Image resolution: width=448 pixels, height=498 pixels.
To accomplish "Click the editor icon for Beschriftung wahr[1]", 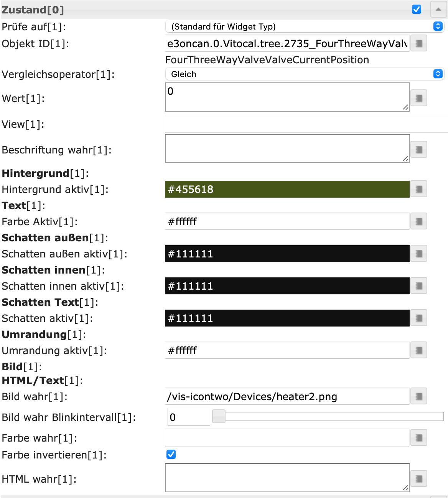I will click(419, 150).
